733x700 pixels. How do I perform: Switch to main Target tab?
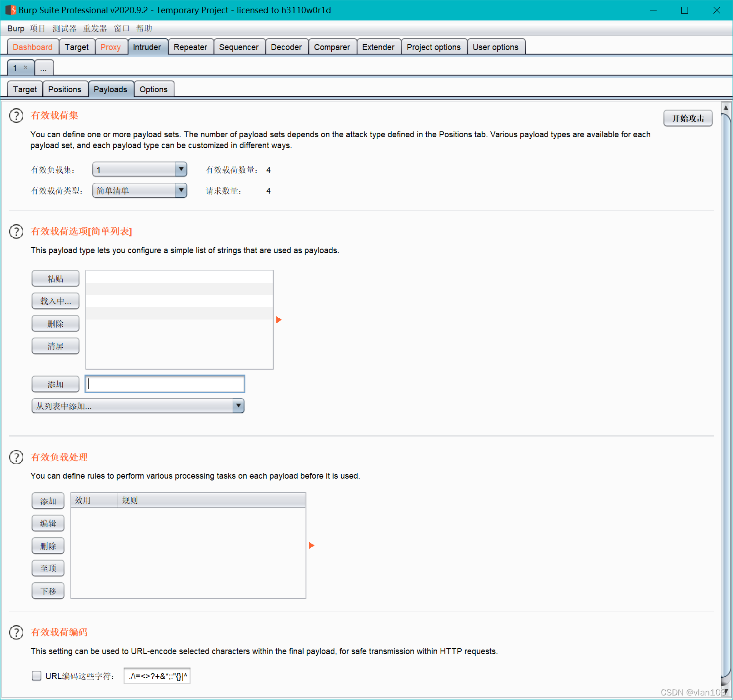tap(77, 47)
